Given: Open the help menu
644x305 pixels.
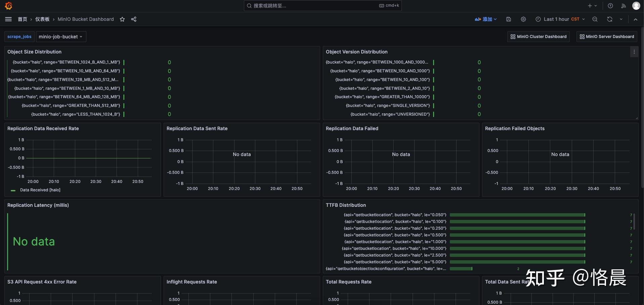Looking at the screenshot, I should (x=610, y=6).
